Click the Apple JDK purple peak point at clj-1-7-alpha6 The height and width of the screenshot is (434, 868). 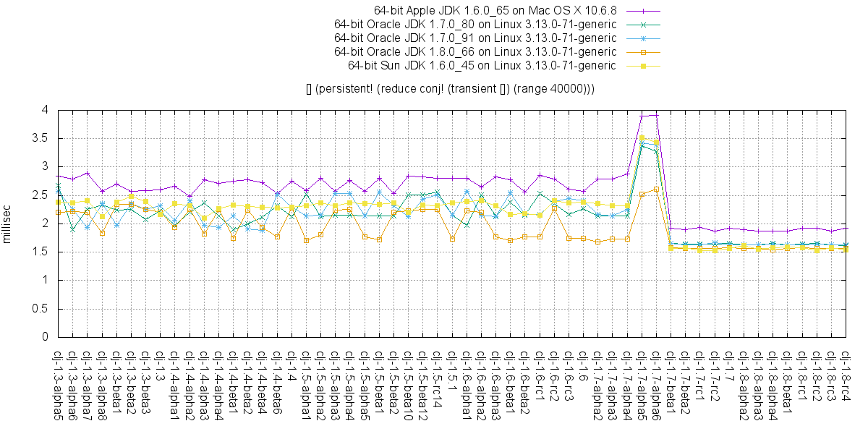(x=656, y=115)
